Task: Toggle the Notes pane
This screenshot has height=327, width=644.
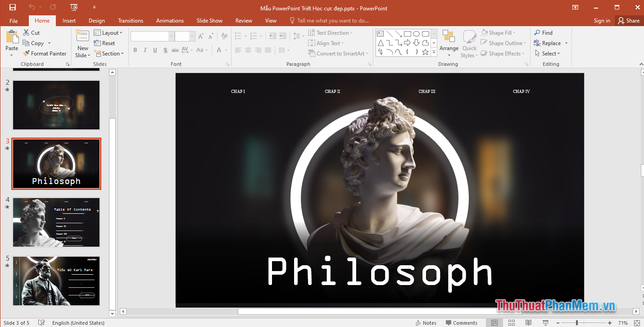Action: 426,322
